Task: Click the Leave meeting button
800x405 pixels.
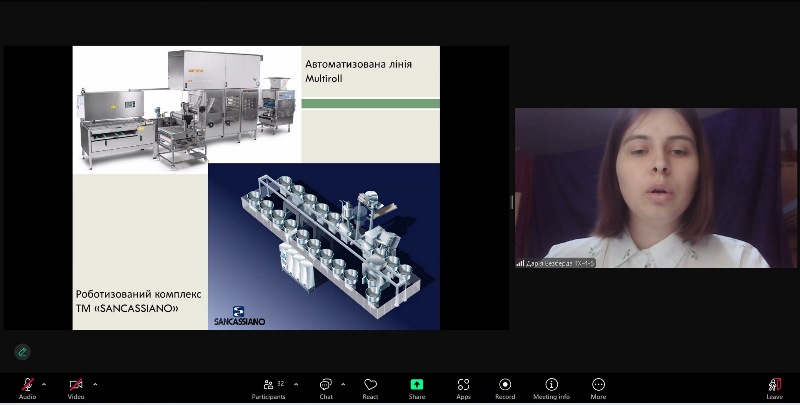Action: pyautogui.click(x=774, y=389)
